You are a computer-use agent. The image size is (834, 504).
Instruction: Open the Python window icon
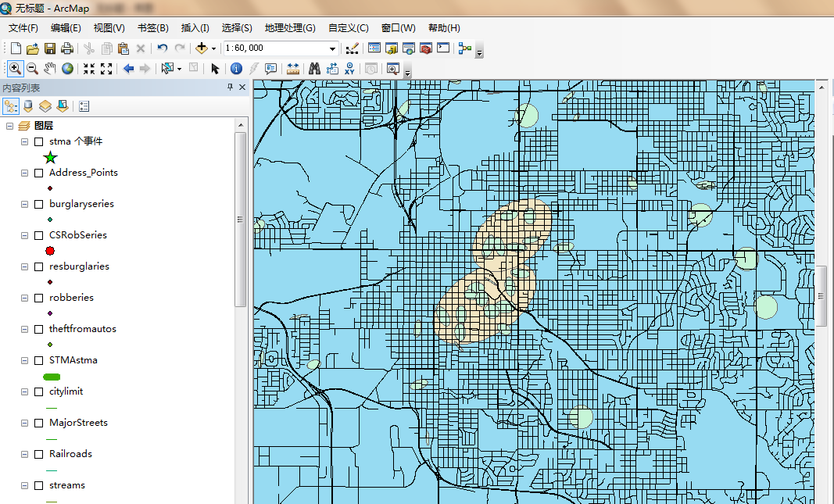point(443,48)
